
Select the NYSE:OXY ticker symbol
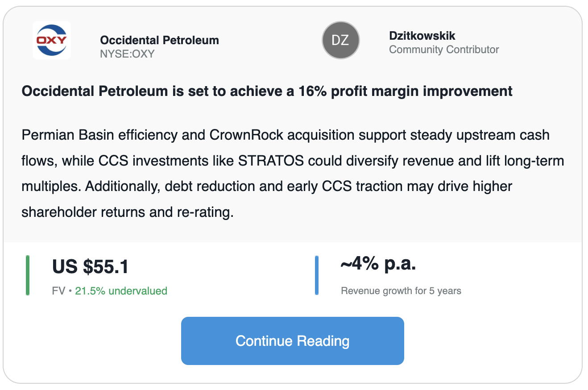coord(127,54)
